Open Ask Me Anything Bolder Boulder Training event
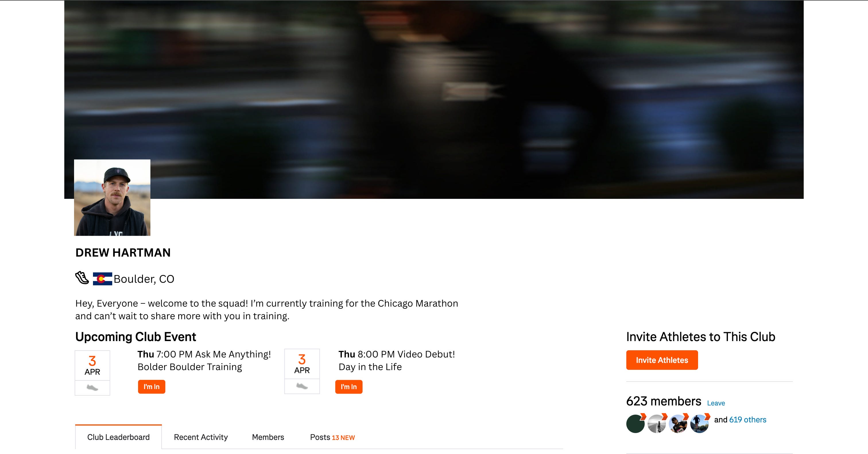Image resolution: width=868 pixels, height=454 pixels. [x=204, y=360]
